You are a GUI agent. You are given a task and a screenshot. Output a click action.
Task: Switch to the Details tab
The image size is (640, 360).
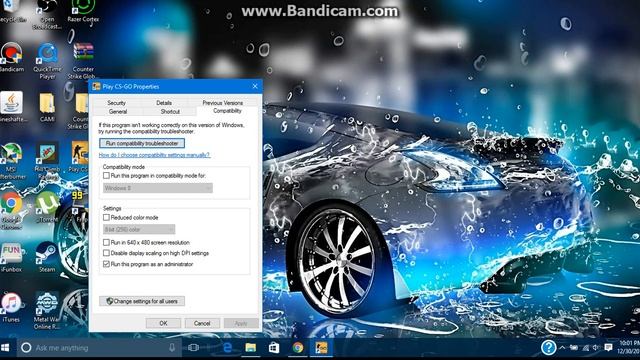coord(164,103)
